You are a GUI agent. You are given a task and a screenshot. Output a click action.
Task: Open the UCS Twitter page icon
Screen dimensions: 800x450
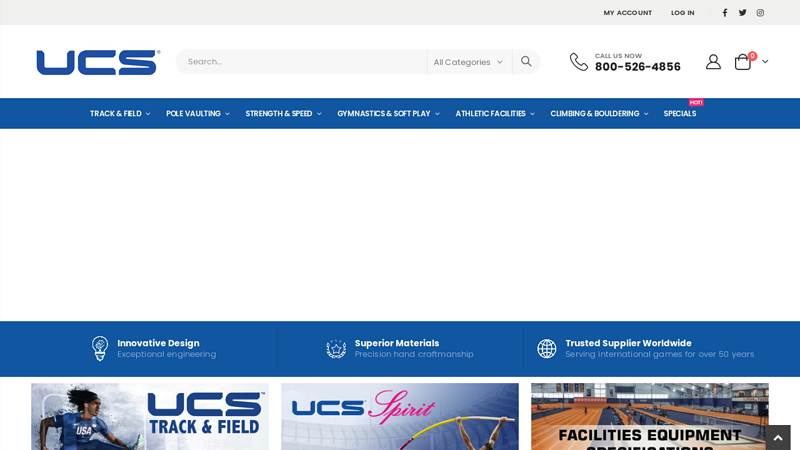click(742, 13)
